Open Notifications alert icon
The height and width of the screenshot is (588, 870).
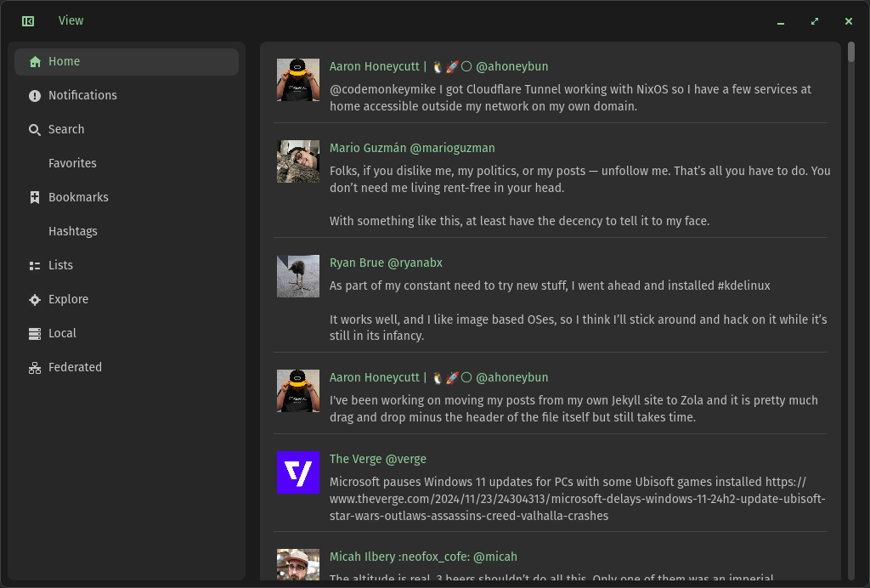35,96
